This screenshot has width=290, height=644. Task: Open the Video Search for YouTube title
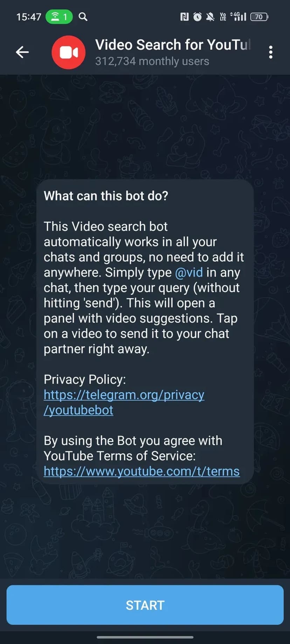coord(173,45)
